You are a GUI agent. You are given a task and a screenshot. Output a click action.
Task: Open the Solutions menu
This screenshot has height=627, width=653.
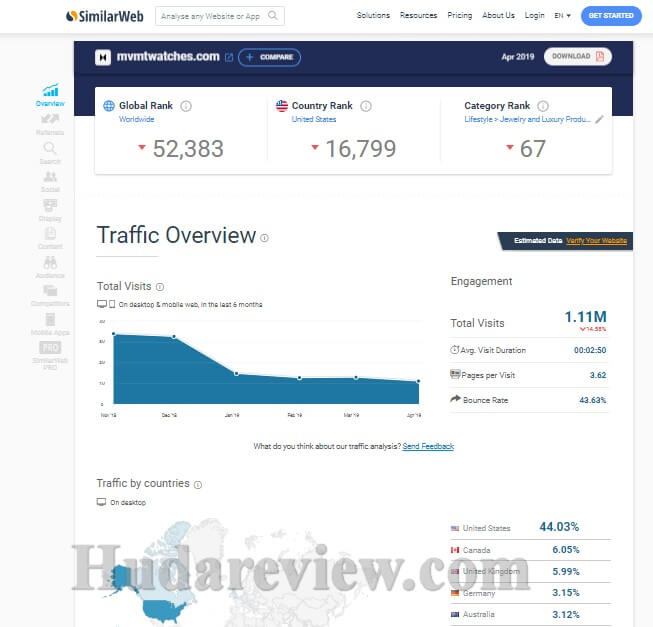373,15
